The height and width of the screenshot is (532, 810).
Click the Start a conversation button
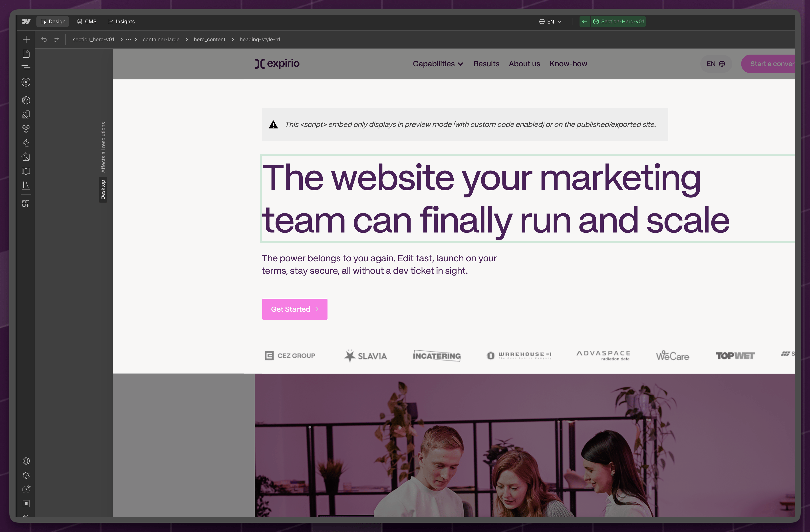click(768, 64)
